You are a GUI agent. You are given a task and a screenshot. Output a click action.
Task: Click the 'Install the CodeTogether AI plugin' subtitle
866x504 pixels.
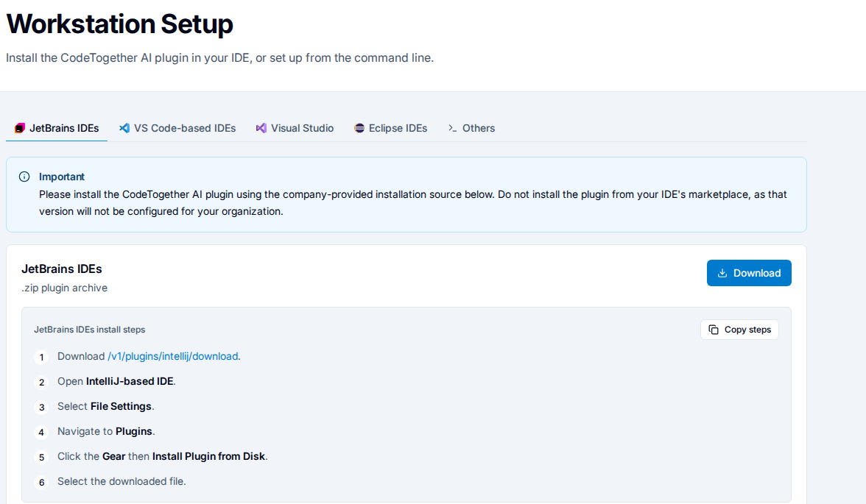pos(219,58)
